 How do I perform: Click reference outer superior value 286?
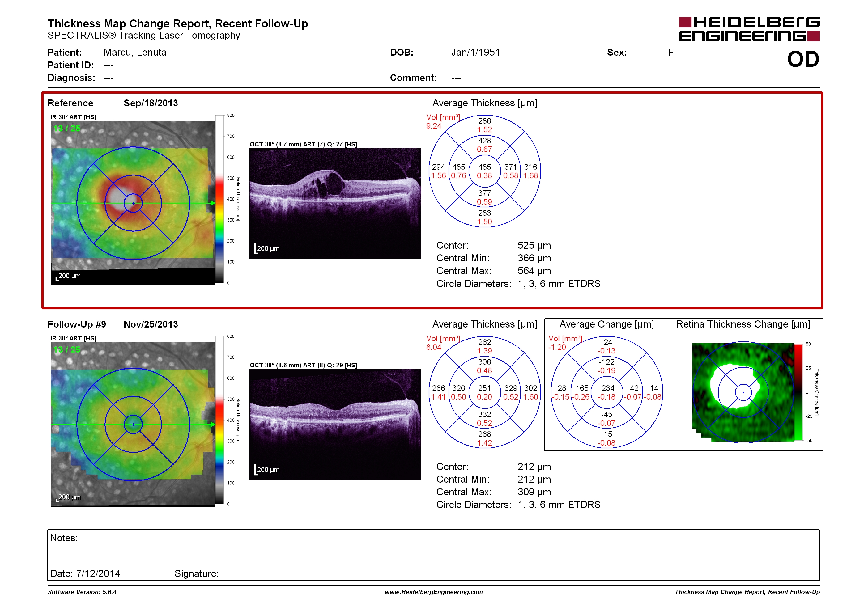tap(484, 121)
